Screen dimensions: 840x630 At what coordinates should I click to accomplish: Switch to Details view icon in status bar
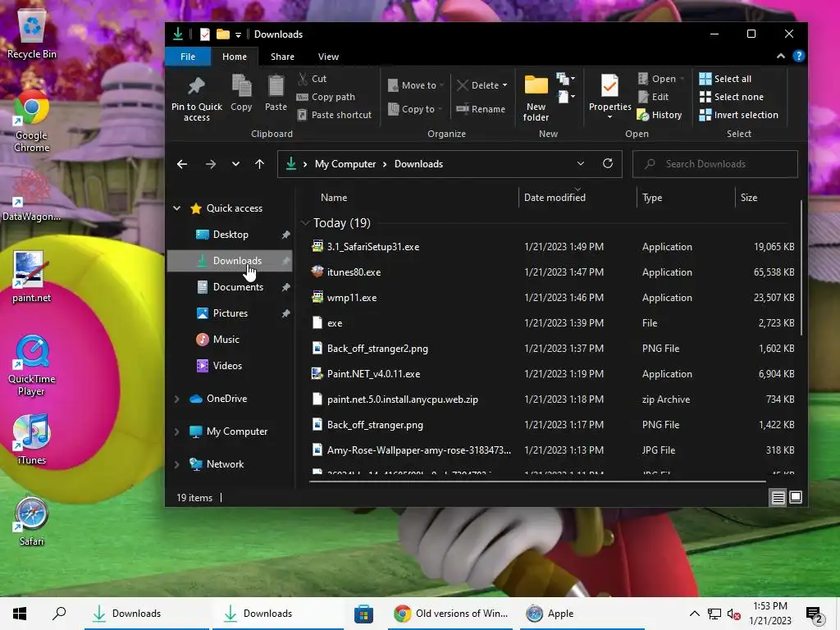[x=778, y=498]
